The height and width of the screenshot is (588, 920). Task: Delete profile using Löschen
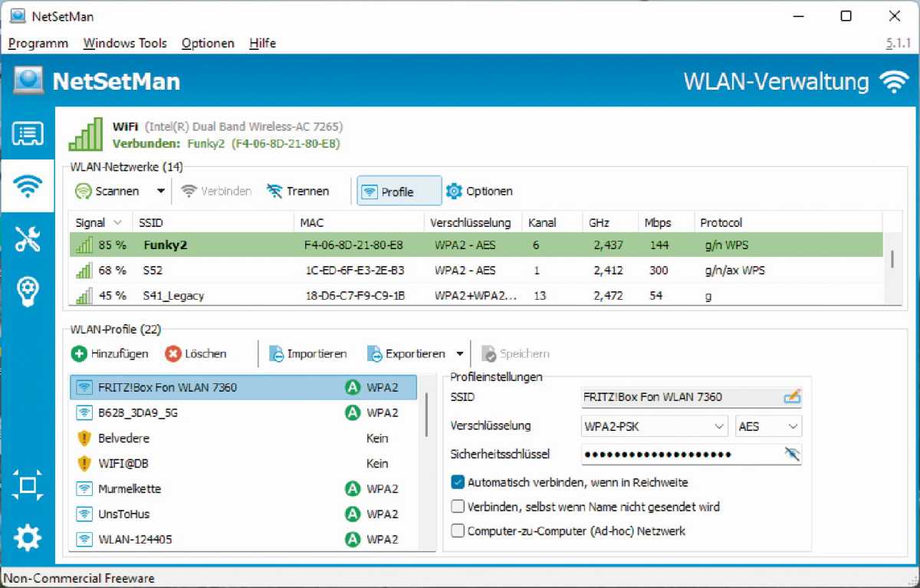click(196, 354)
